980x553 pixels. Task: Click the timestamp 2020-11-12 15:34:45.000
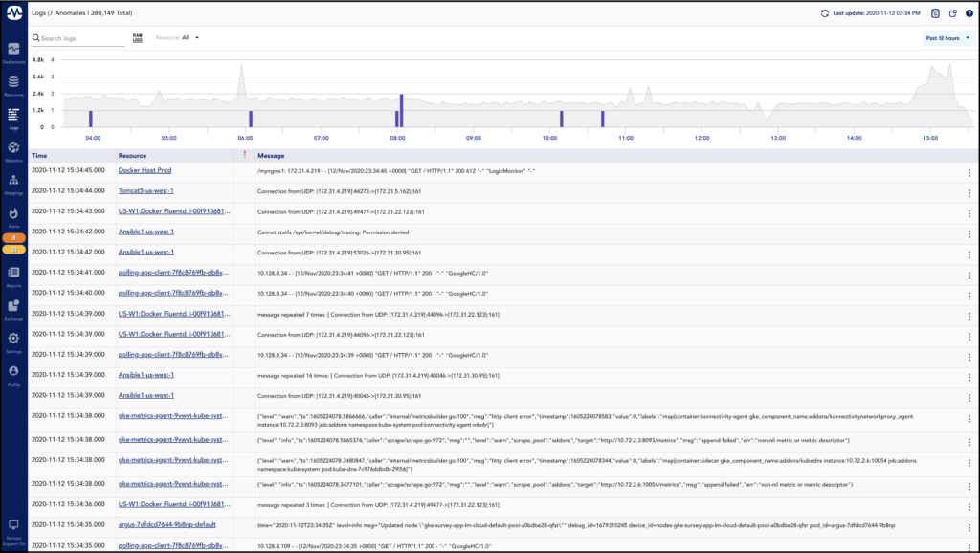68,170
